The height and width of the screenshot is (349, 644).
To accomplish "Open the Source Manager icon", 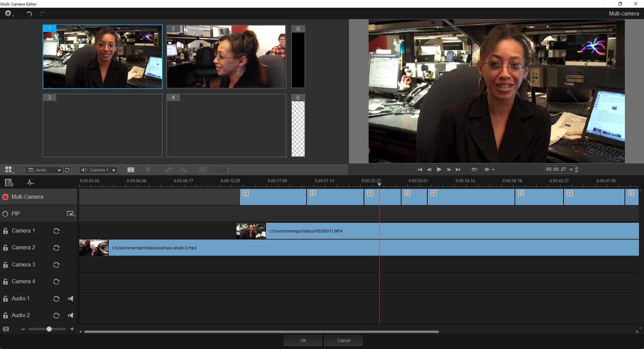I will pyautogui.click(x=9, y=183).
